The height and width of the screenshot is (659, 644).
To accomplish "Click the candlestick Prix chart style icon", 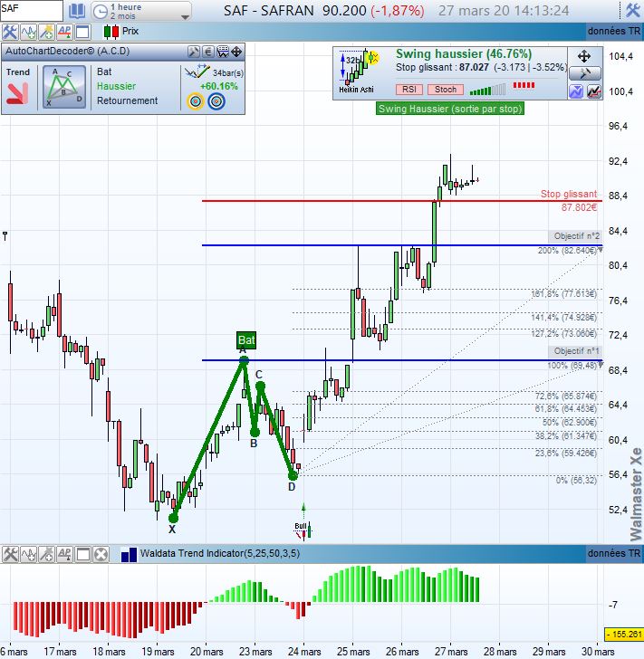I will click(111, 32).
